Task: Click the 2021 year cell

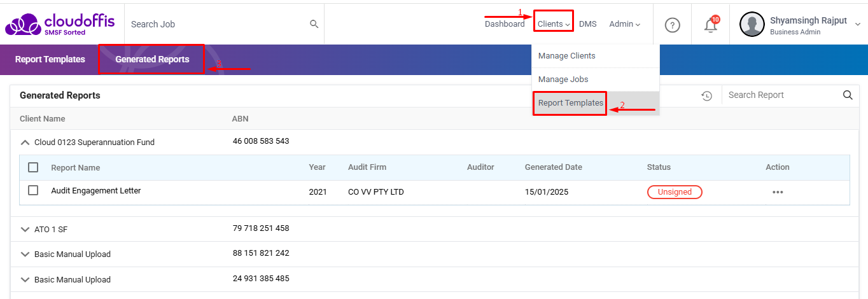Action: pos(318,192)
